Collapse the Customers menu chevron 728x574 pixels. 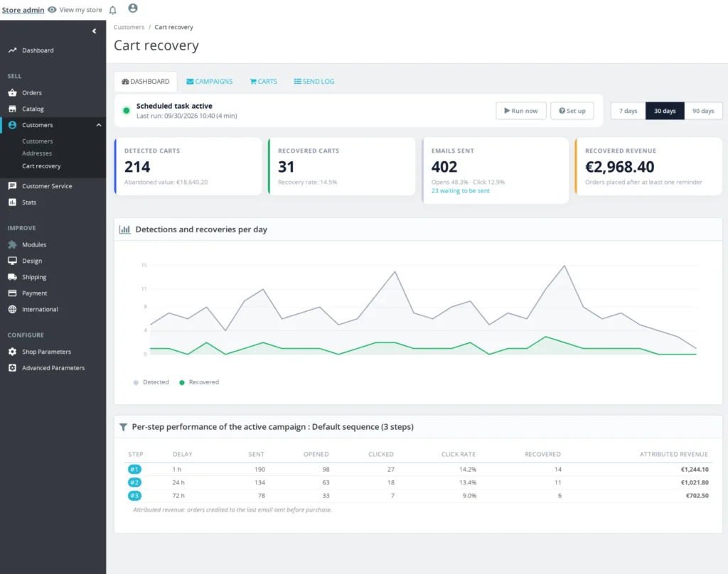click(99, 125)
